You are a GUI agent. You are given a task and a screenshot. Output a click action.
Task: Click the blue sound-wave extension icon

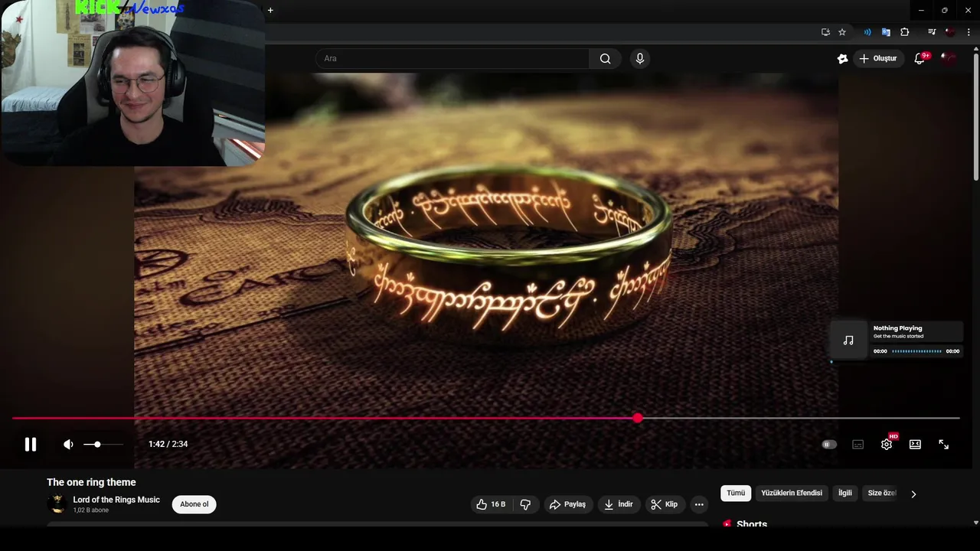(x=867, y=32)
